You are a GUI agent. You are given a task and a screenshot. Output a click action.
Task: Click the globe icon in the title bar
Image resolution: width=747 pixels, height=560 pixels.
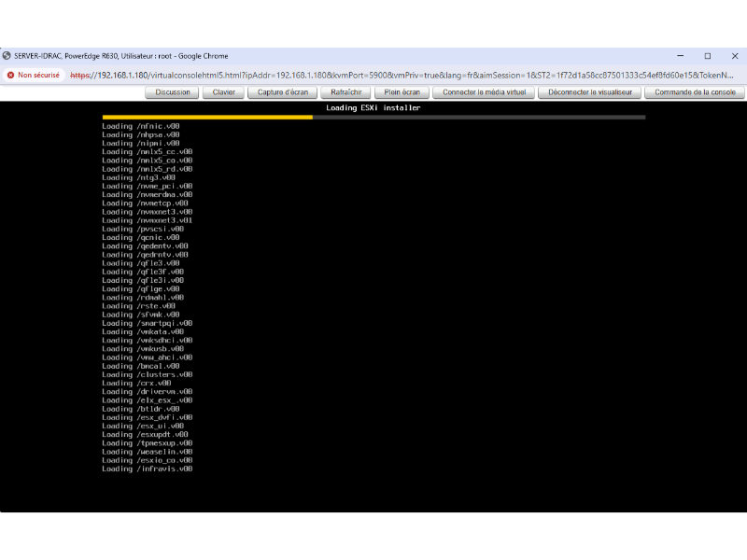(7, 56)
